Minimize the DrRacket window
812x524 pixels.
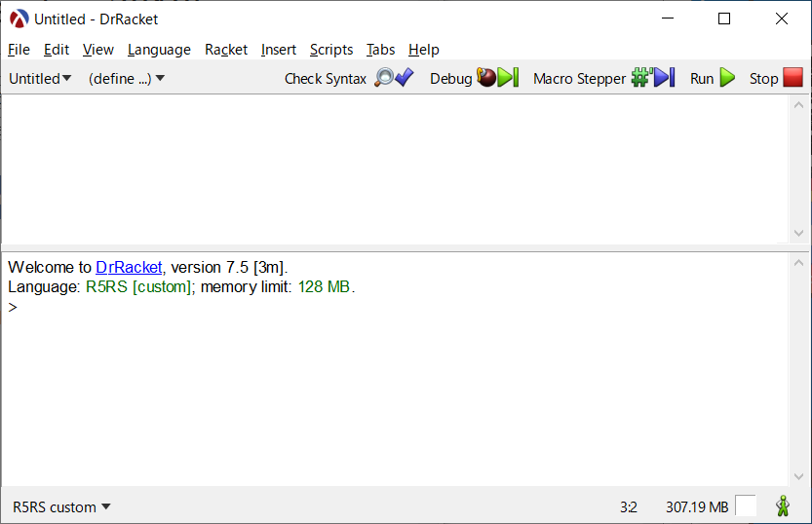pyautogui.click(x=668, y=19)
